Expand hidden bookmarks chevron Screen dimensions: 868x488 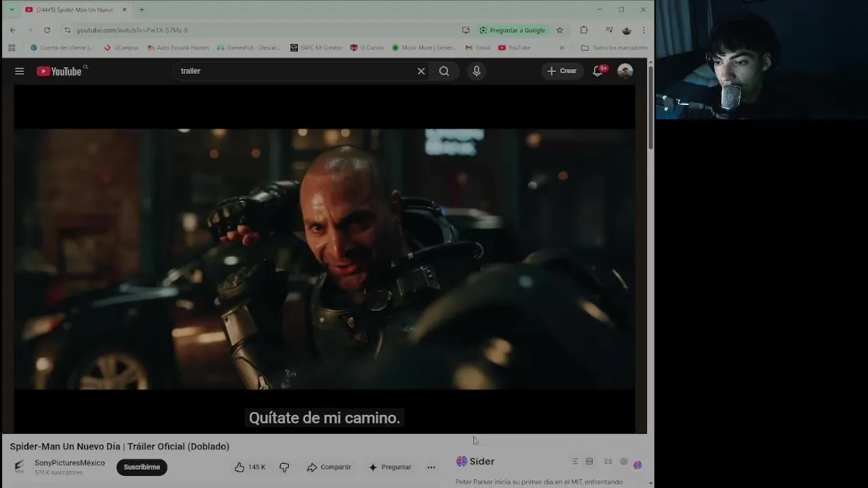[561, 47]
